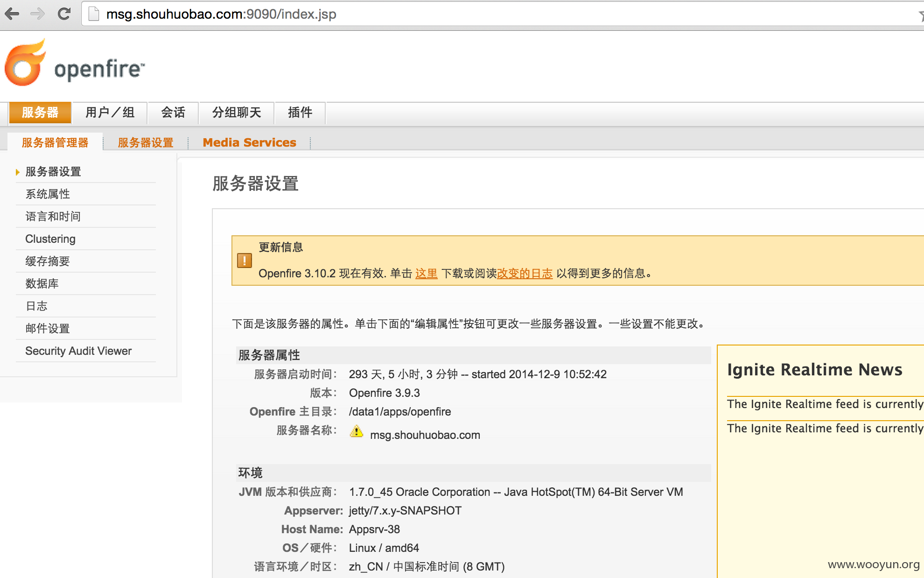Select the 服务器管理器 sub-tab
The width and height of the screenshot is (924, 578).
pos(55,142)
